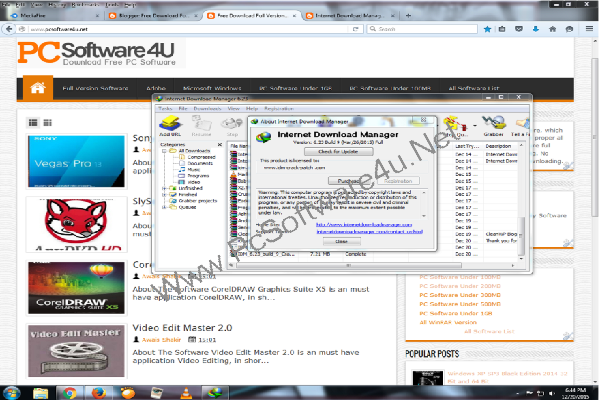This screenshot has width=600, height=400.
Task: Reload the page with the address-bar refresh icon
Action: pyautogui.click(x=355, y=29)
